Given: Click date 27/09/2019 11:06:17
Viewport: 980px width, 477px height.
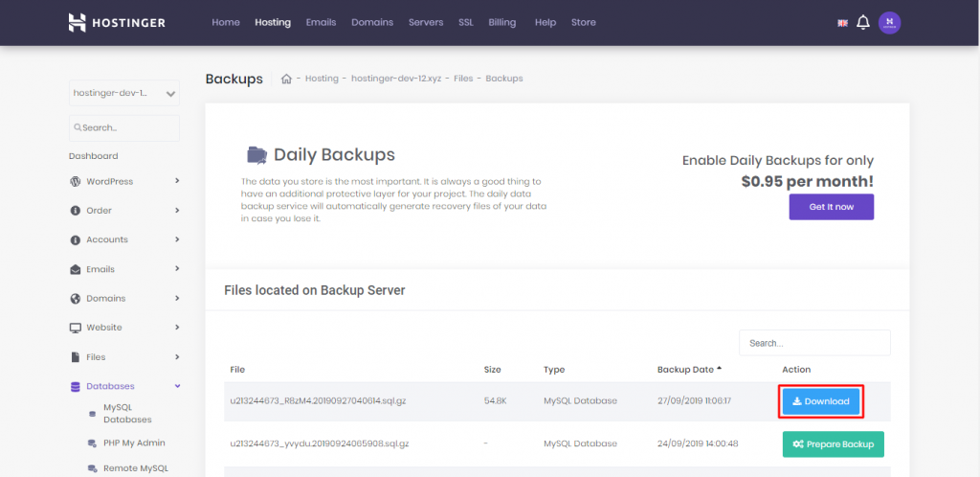Looking at the screenshot, I should pos(695,400).
